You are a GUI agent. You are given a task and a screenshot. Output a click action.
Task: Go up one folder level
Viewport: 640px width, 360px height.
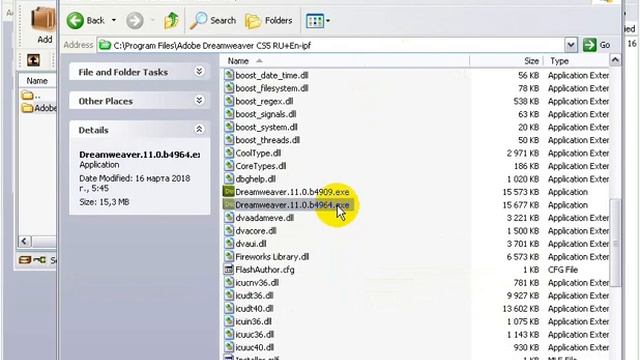[171, 20]
